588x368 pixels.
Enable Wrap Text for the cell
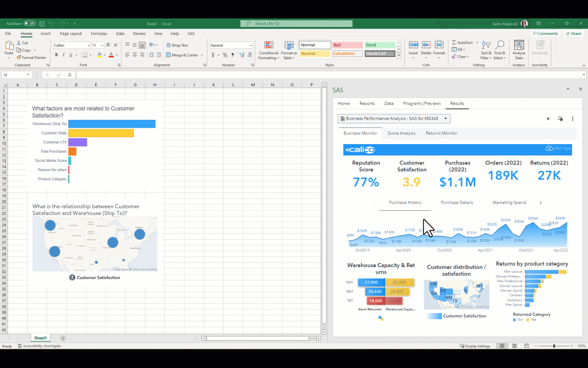[x=177, y=45]
